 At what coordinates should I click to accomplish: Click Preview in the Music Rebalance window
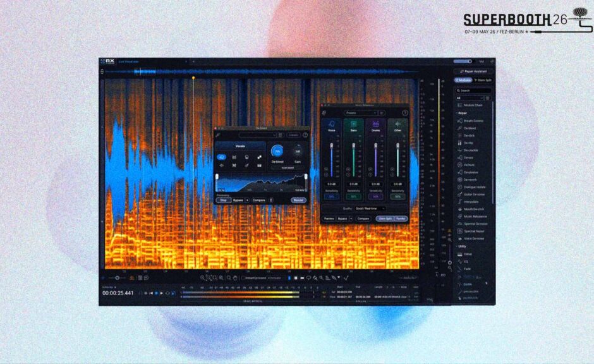click(x=329, y=219)
